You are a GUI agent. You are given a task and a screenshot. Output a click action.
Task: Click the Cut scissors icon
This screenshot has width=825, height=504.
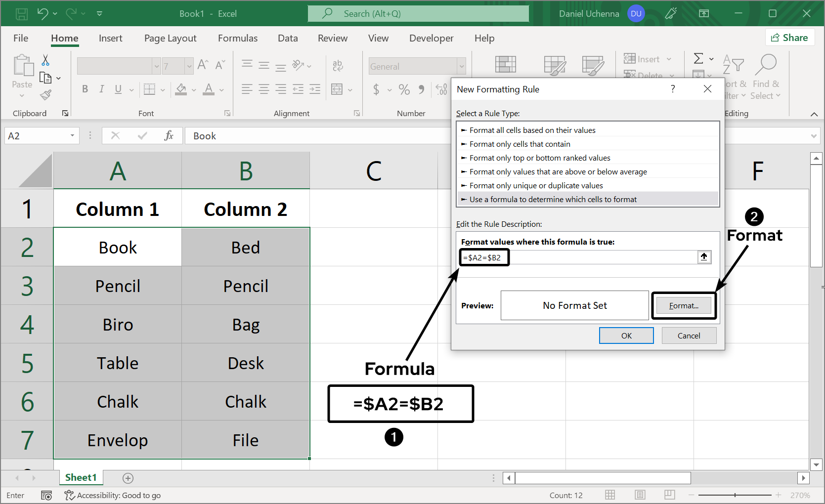point(45,60)
